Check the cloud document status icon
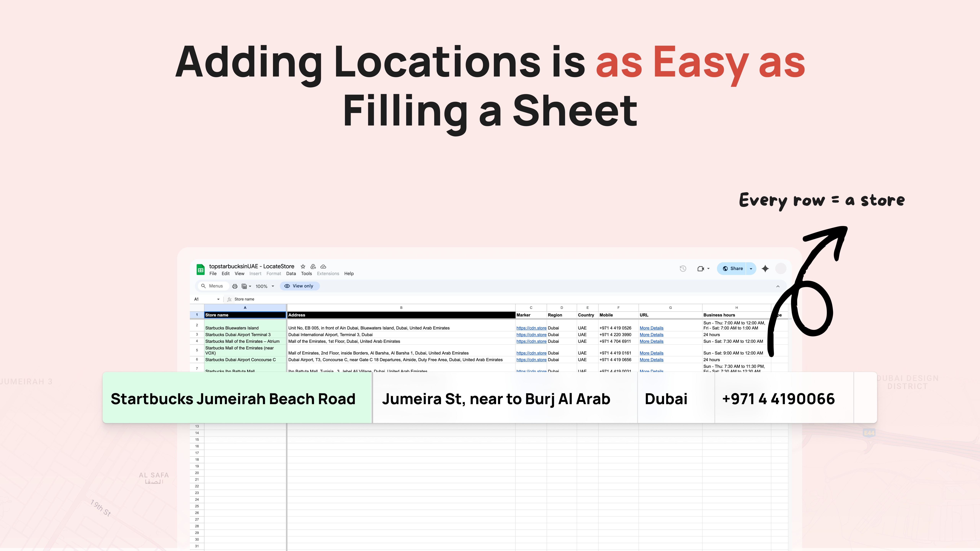 click(x=323, y=266)
